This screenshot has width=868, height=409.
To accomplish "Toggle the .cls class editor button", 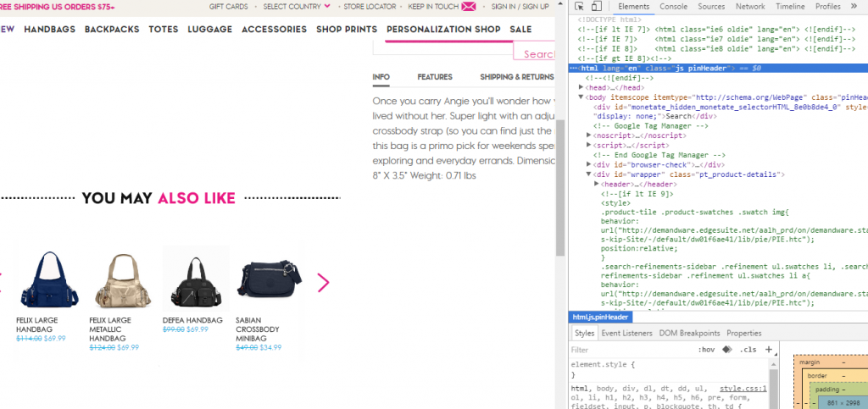I will point(748,350).
